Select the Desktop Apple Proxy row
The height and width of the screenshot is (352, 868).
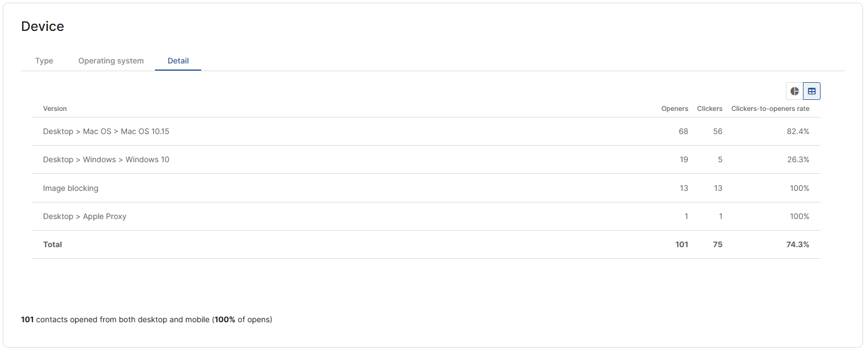(84, 216)
